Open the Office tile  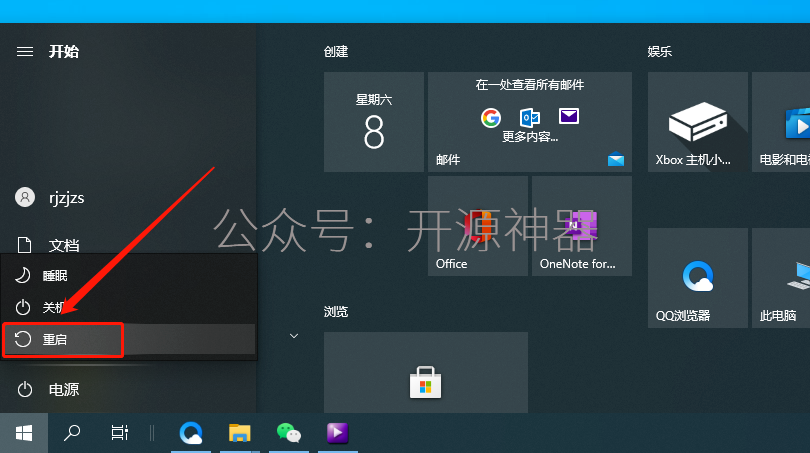click(478, 226)
